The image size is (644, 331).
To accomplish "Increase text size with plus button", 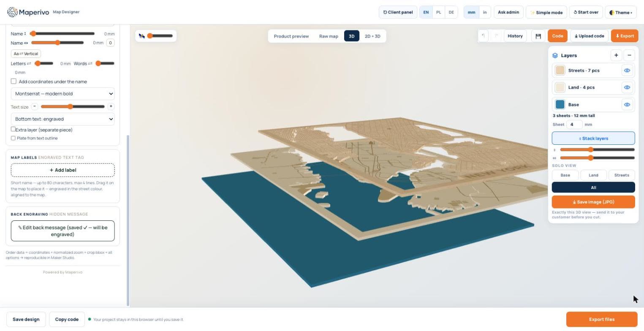I will pyautogui.click(x=111, y=106).
